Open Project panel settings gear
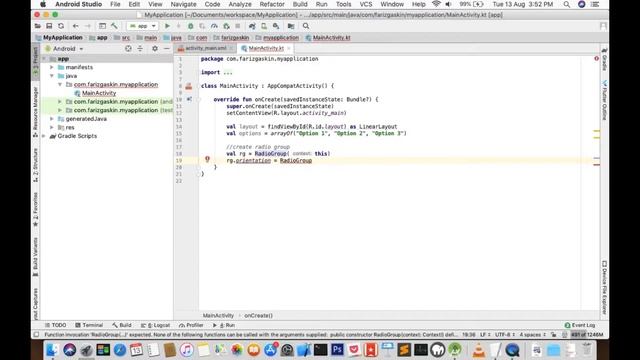640x360 pixels. [x=155, y=49]
